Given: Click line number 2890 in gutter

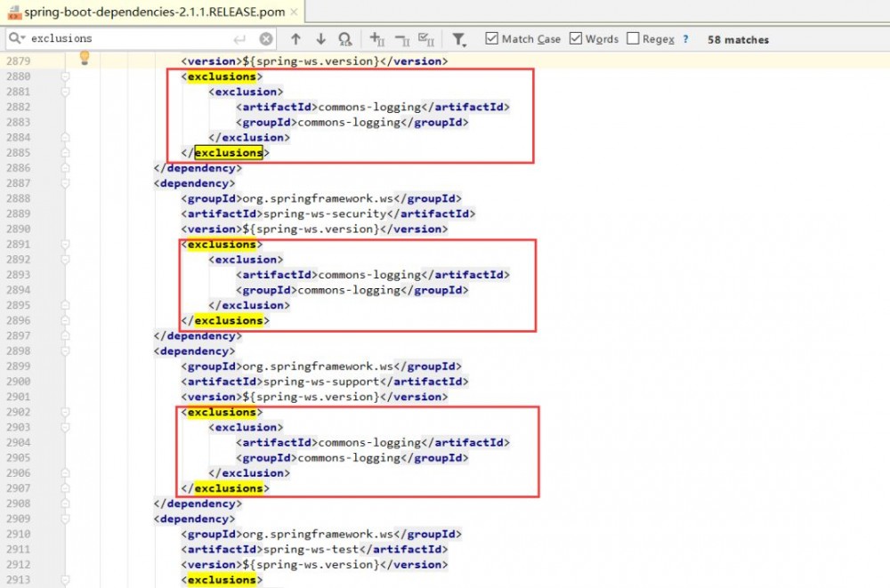Looking at the screenshot, I should pyautogui.click(x=18, y=230).
